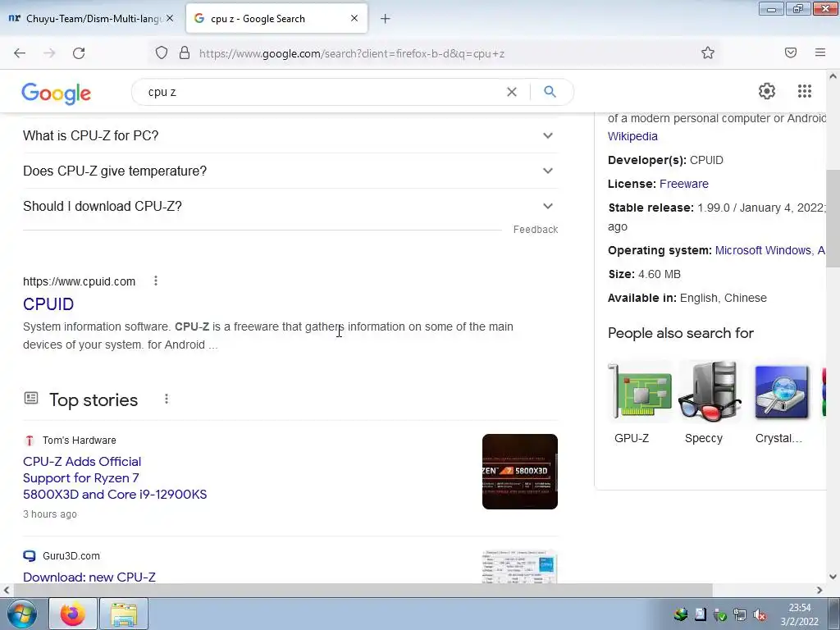Expand 'Does CPU-Z give temperature?' question
The image size is (840, 630).
point(290,171)
